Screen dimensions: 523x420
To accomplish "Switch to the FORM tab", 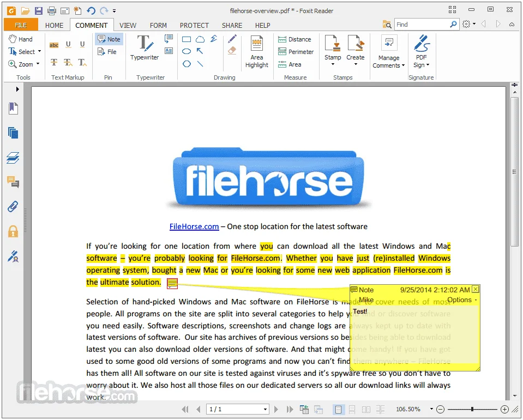I will tap(158, 25).
